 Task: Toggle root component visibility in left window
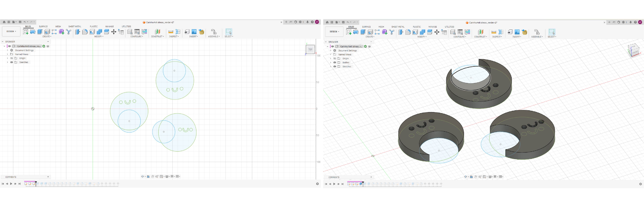pos(9,46)
